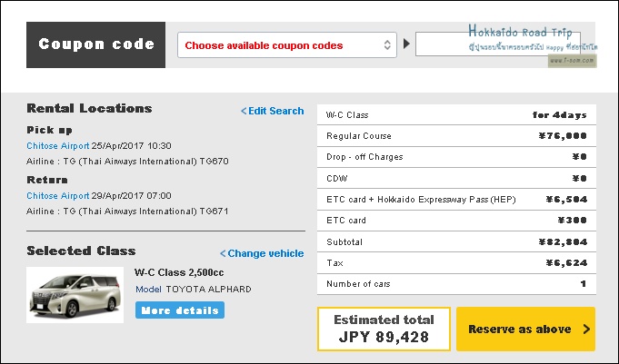Click the Change vehicle link
The image size is (619, 364).
click(x=262, y=253)
